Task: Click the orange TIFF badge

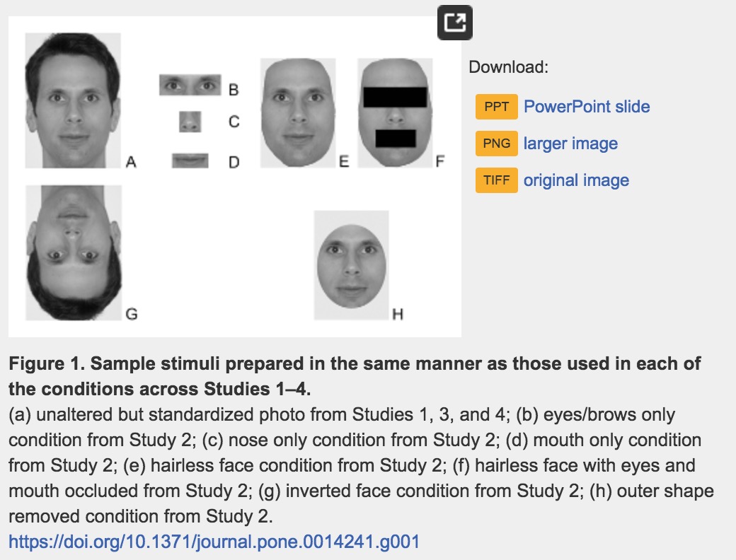Action: click(x=497, y=180)
